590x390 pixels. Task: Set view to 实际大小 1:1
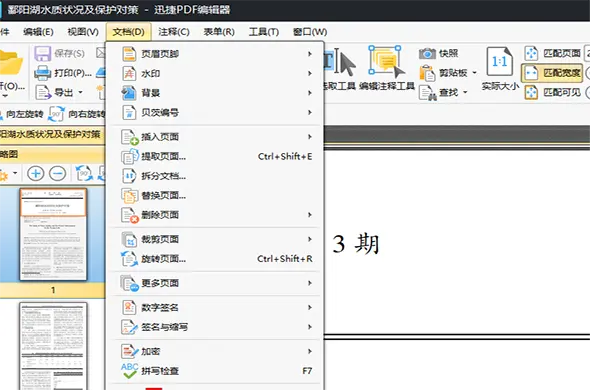[x=500, y=69]
